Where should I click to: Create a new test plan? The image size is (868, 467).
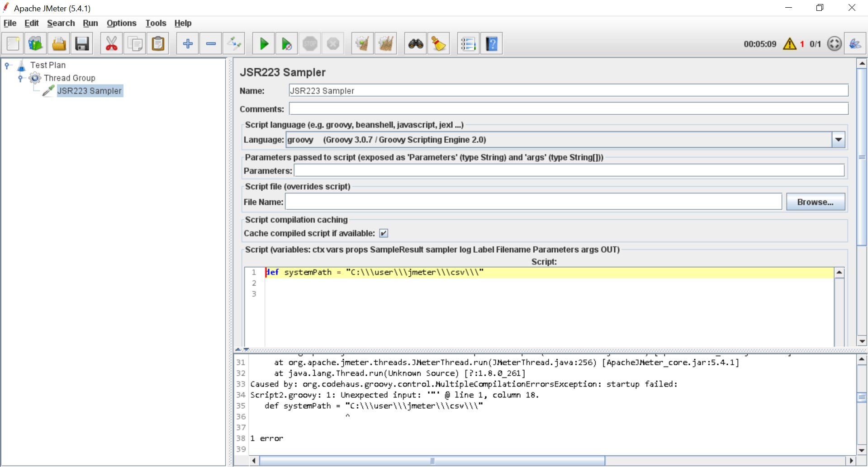point(13,43)
